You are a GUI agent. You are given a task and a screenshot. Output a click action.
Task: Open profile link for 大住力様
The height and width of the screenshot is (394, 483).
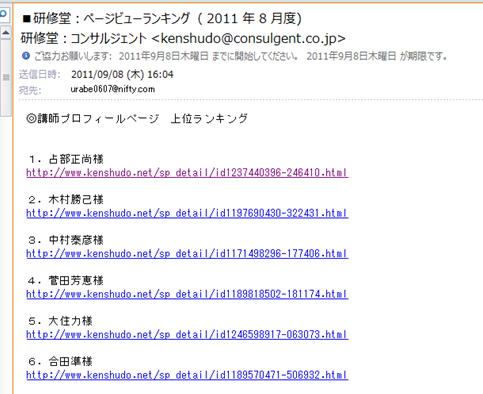coord(187,334)
